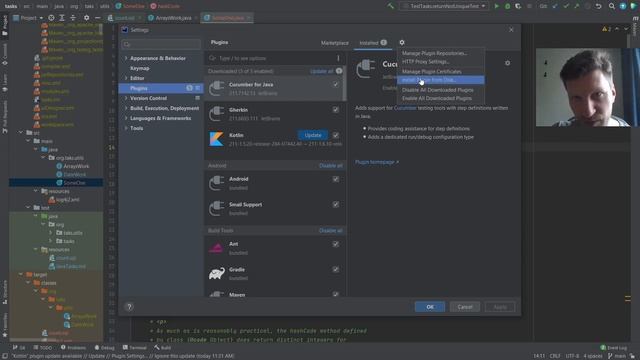The height and width of the screenshot is (360, 640).
Task: Collapse the target folder in project tree
Action: pos(21,275)
